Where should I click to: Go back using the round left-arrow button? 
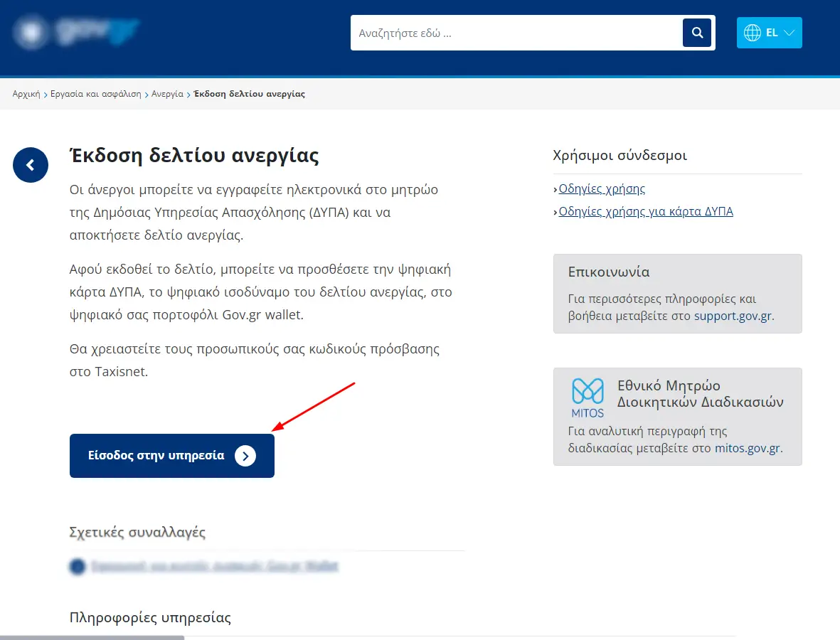(x=31, y=165)
